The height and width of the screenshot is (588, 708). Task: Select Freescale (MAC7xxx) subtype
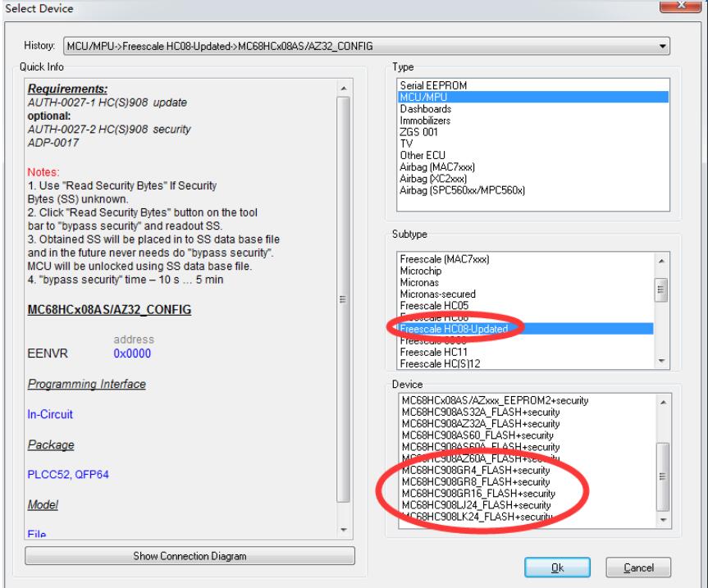click(526, 259)
